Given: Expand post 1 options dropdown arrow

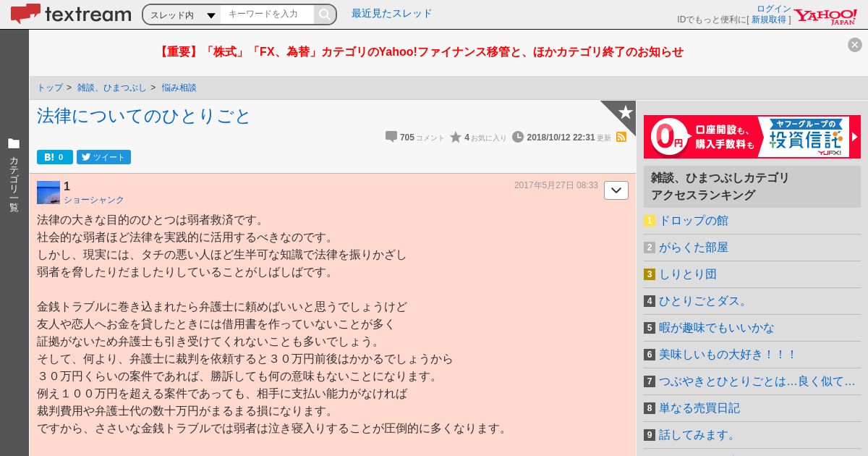Looking at the screenshot, I should pos(616,190).
